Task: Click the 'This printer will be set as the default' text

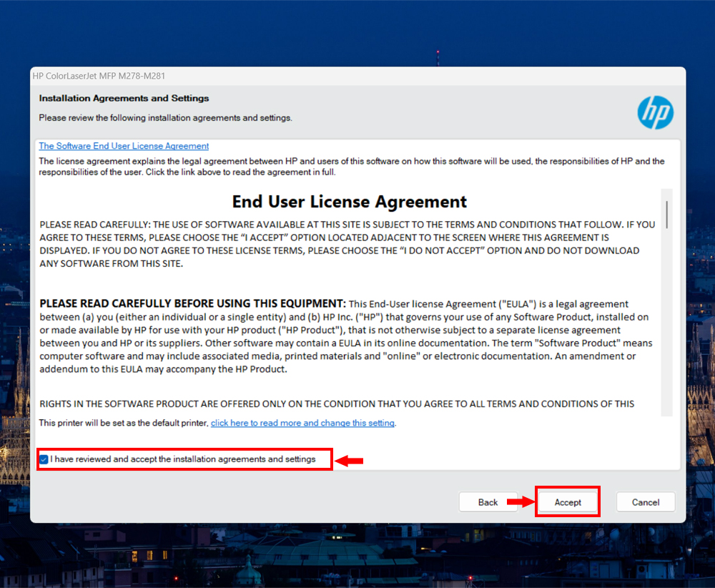Action: click(x=124, y=423)
